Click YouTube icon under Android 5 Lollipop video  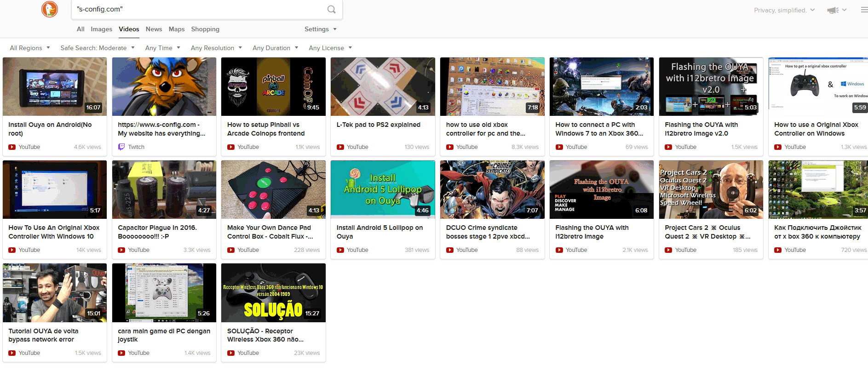[340, 250]
